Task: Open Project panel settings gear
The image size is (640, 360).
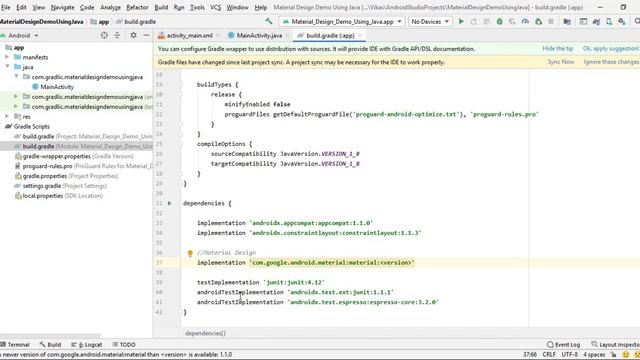Action: [133, 36]
